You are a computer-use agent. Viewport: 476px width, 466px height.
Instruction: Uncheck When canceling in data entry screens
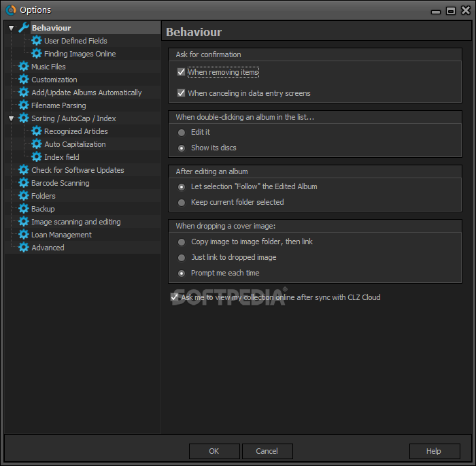tap(181, 93)
